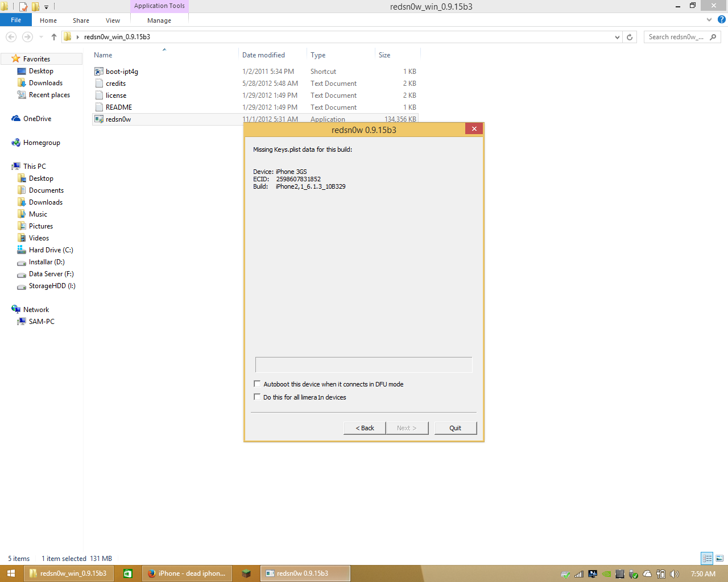Open the recent locations dropdown

41,37
